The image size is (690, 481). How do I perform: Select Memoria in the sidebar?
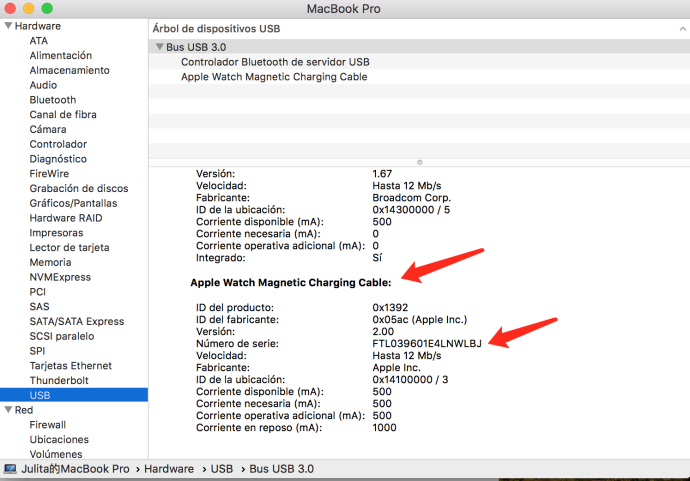(x=50, y=262)
